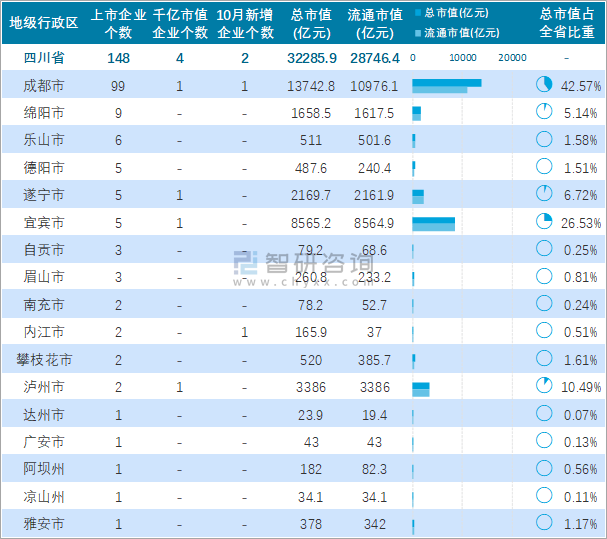Click the 绵阳市 pie icon beside 5.14%
The height and width of the screenshot is (539, 607).
coord(544,113)
